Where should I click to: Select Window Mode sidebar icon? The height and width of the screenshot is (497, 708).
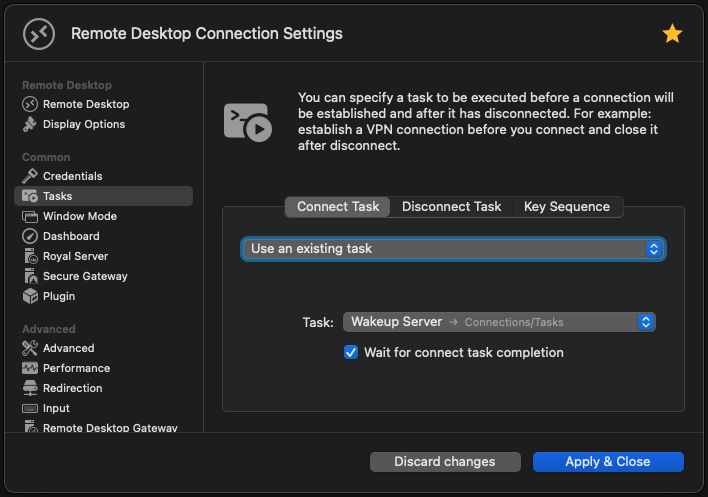30,216
